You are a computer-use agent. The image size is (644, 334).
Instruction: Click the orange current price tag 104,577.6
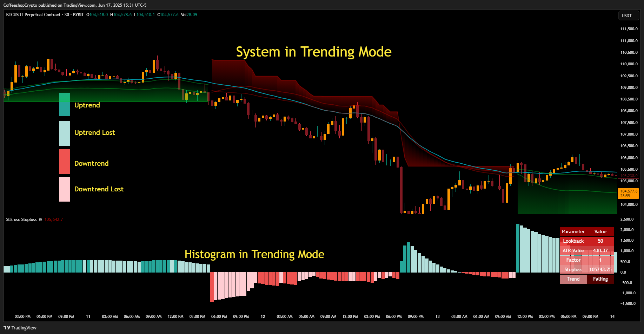tap(629, 194)
